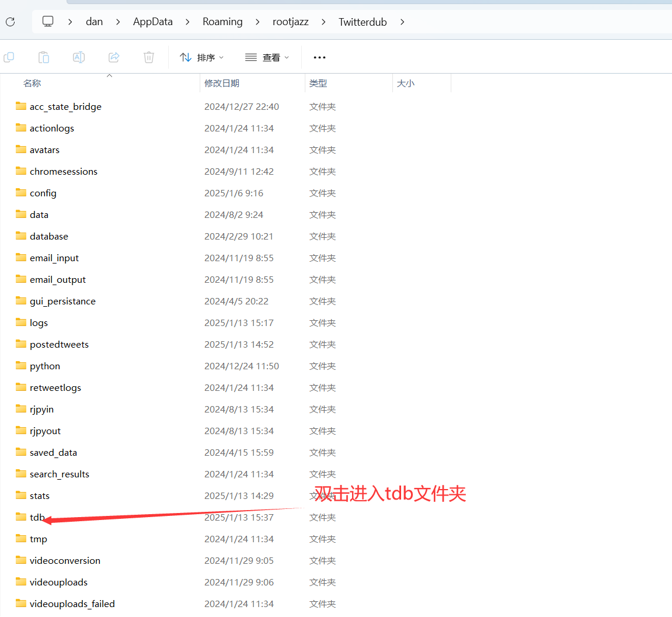Image resolution: width=672 pixels, height=617 pixels.
Task: Select the chromesessions folder
Action: (x=63, y=172)
